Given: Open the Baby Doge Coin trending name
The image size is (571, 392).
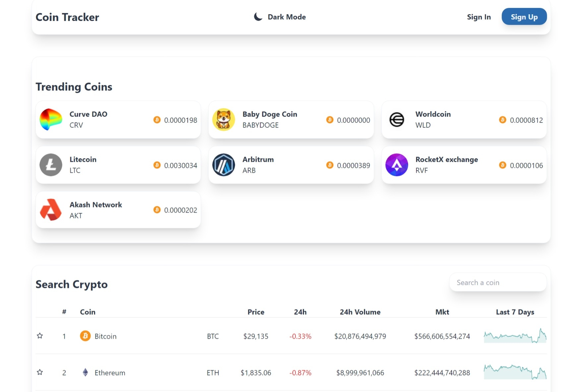Looking at the screenshot, I should tap(270, 114).
